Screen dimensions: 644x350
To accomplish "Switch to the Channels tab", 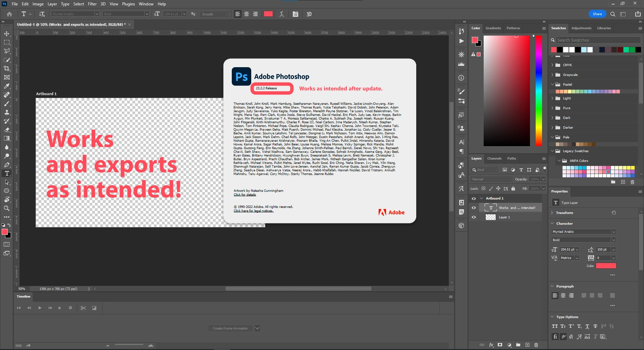I will pyautogui.click(x=494, y=158).
